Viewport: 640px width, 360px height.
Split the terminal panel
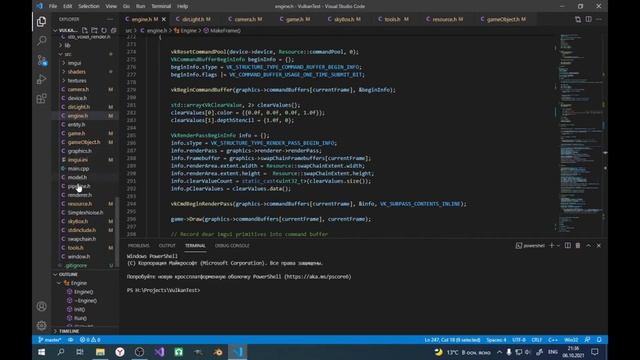coord(568,245)
